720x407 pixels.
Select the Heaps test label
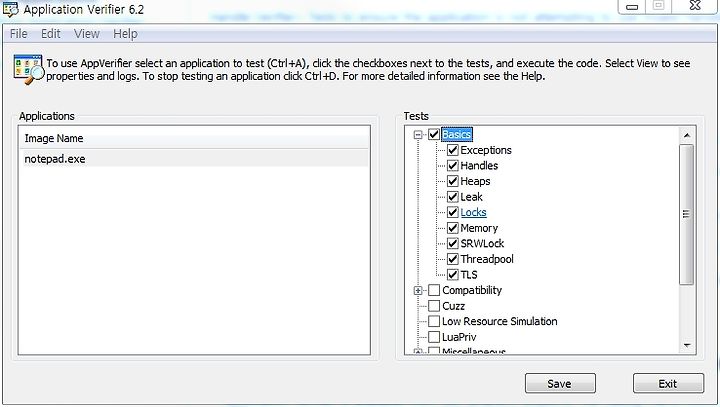point(475,181)
